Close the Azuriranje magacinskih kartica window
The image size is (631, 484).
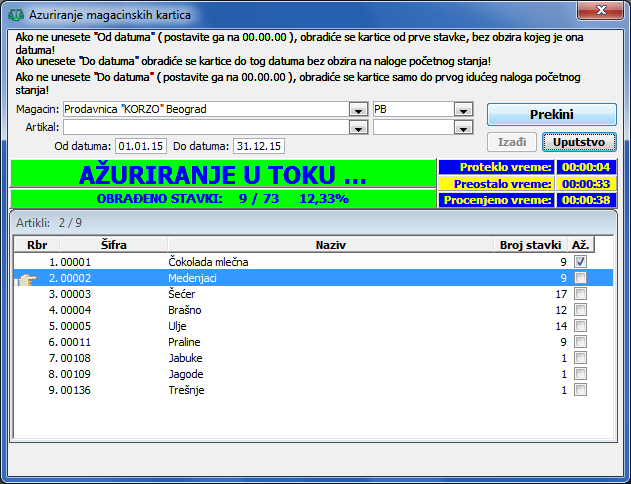600,10
